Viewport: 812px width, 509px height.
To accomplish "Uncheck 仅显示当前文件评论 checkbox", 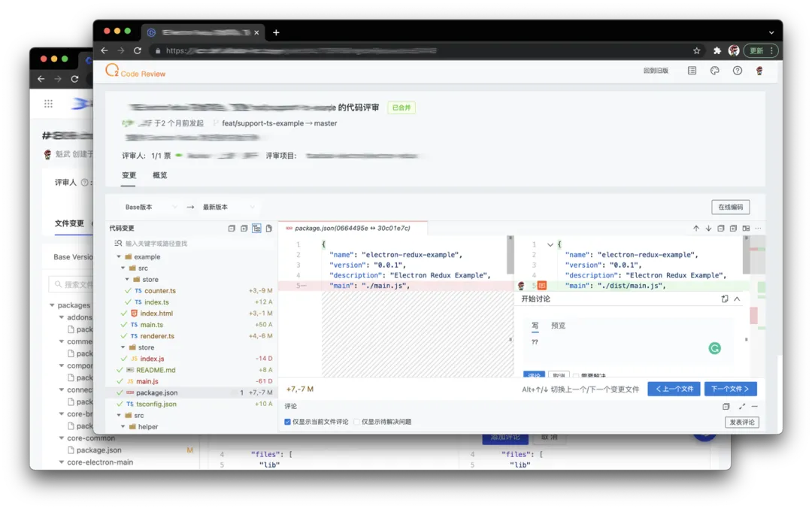I will coord(286,420).
